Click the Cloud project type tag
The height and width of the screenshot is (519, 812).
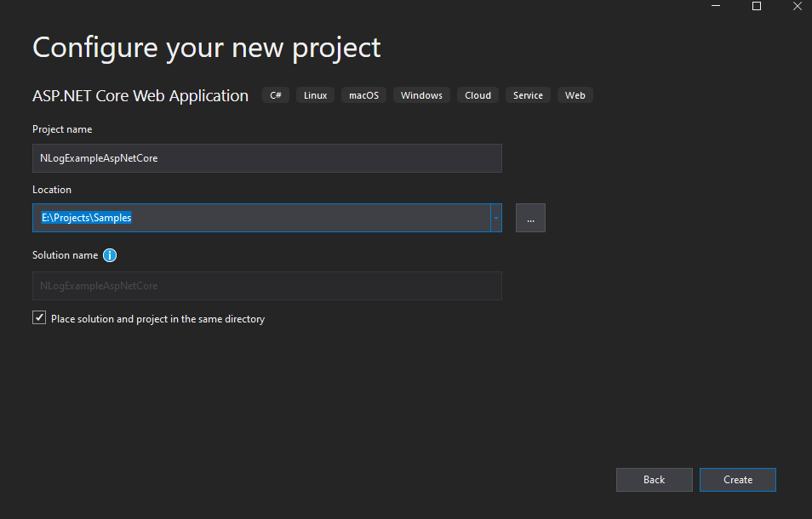(477, 95)
